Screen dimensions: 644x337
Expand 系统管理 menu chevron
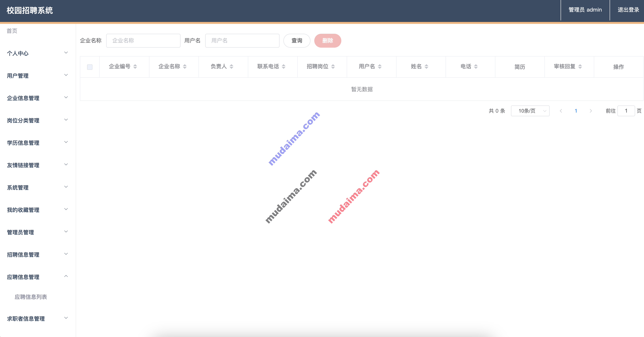(66, 187)
